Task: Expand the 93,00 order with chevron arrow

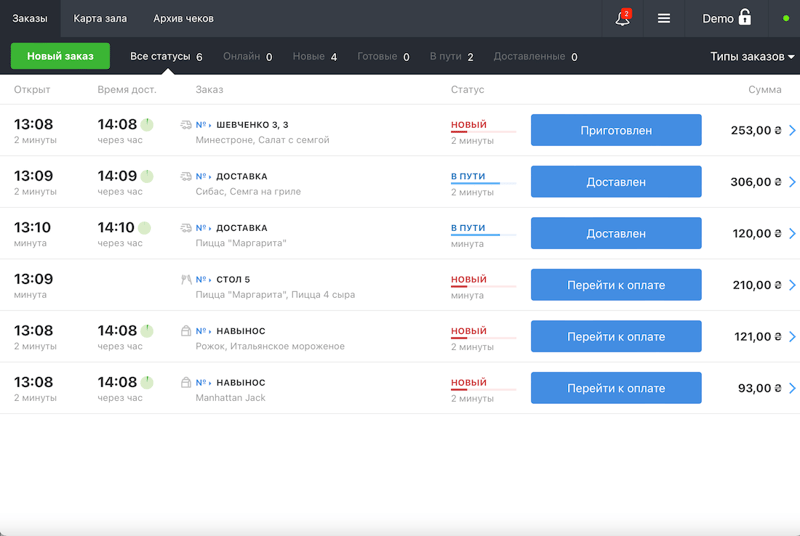Action: click(x=792, y=388)
